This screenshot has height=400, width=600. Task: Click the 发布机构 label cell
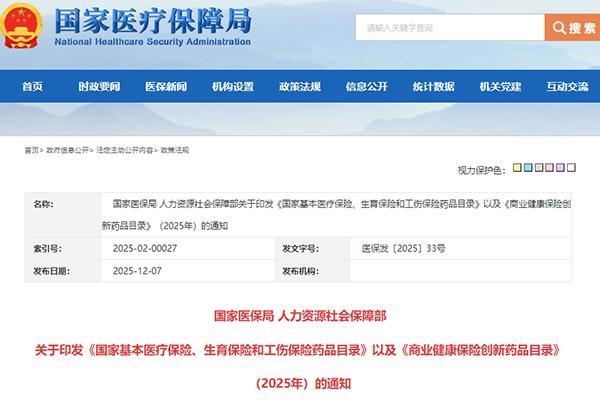point(313,271)
